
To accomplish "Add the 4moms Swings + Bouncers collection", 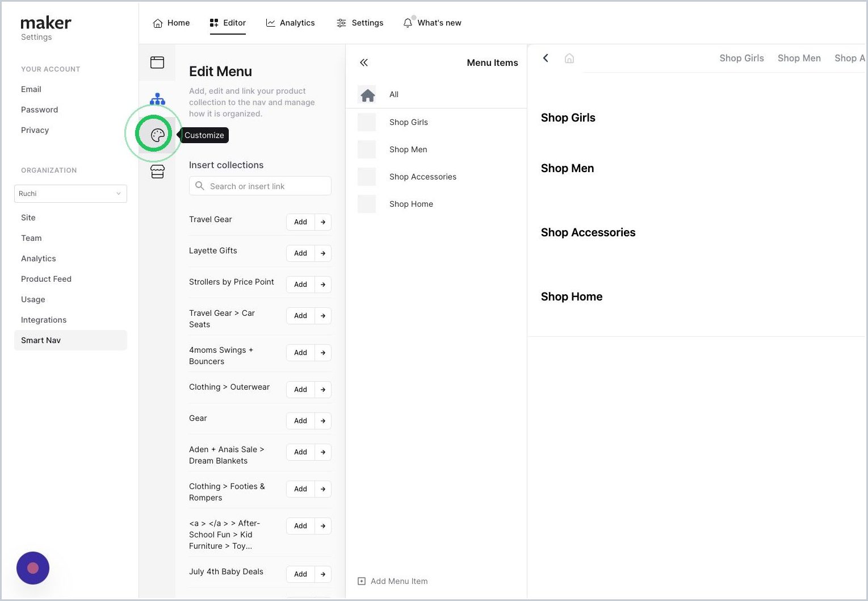I will click(300, 353).
